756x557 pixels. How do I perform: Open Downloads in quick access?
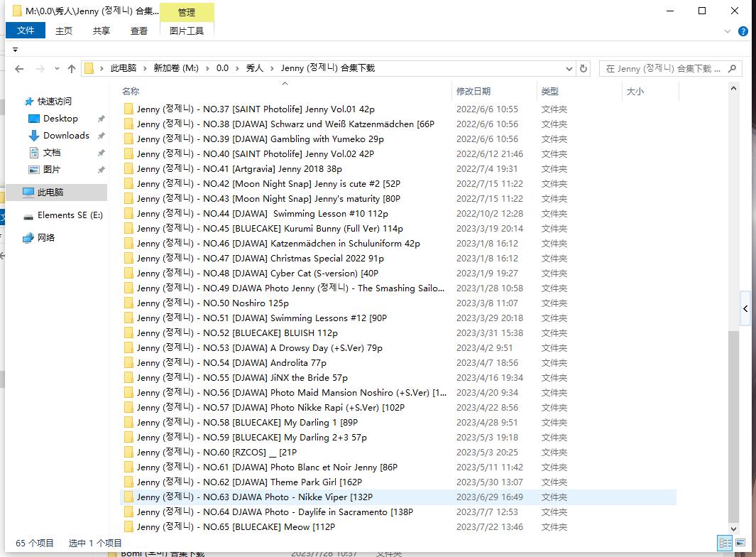coord(66,136)
